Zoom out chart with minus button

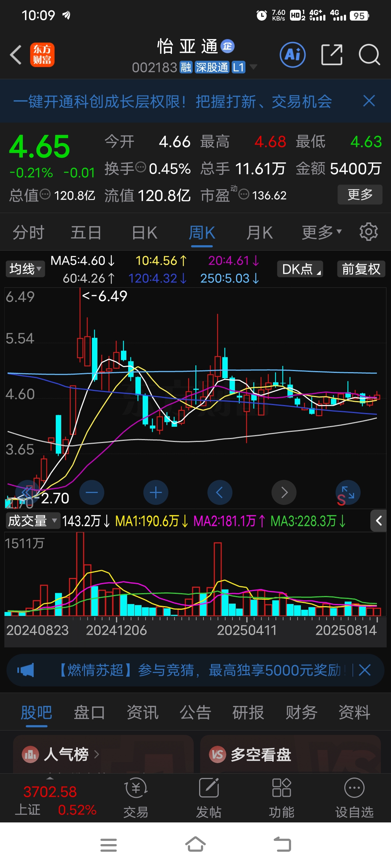coord(92,492)
